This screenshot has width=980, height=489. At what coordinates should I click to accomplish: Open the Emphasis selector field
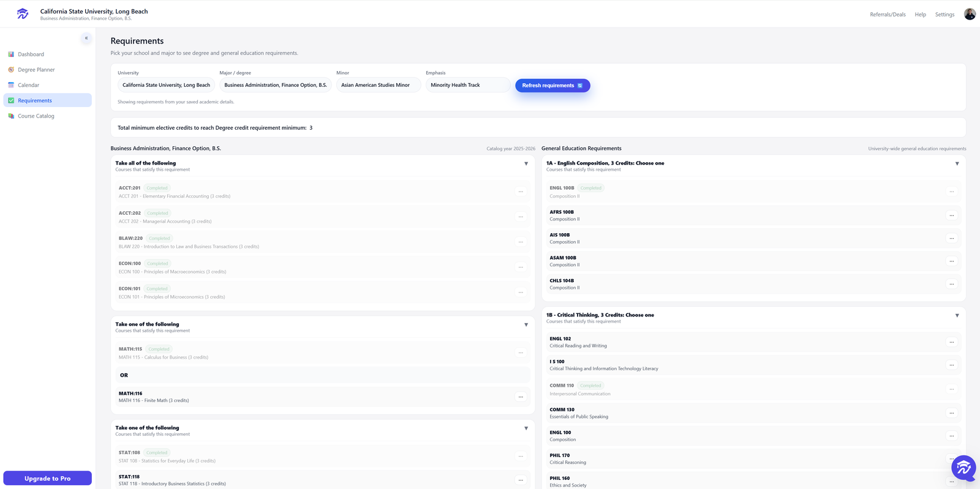tap(468, 85)
